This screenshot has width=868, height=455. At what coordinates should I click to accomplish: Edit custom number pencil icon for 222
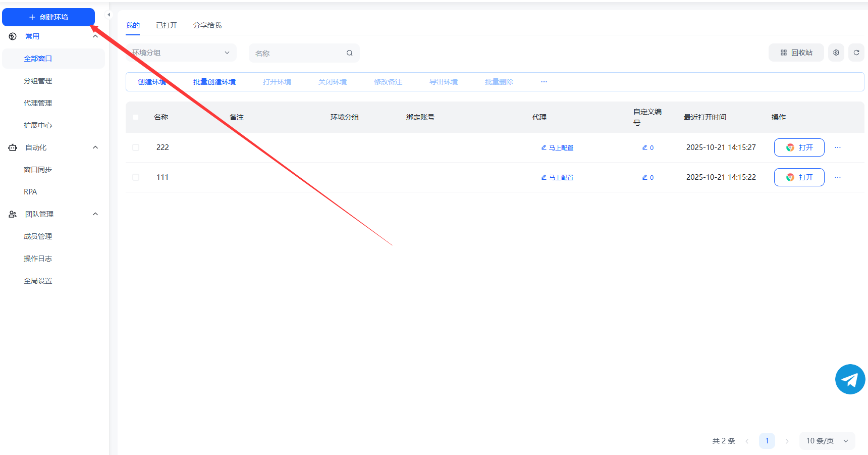click(644, 147)
